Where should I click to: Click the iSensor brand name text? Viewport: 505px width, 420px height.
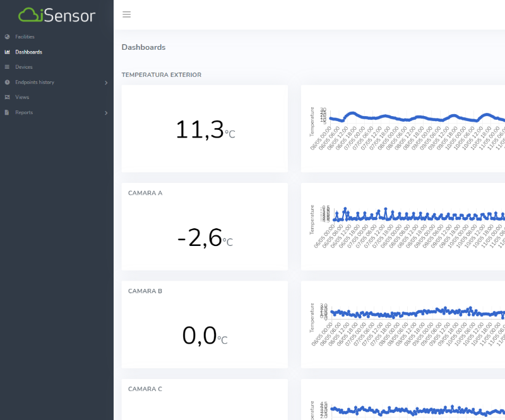(x=69, y=15)
